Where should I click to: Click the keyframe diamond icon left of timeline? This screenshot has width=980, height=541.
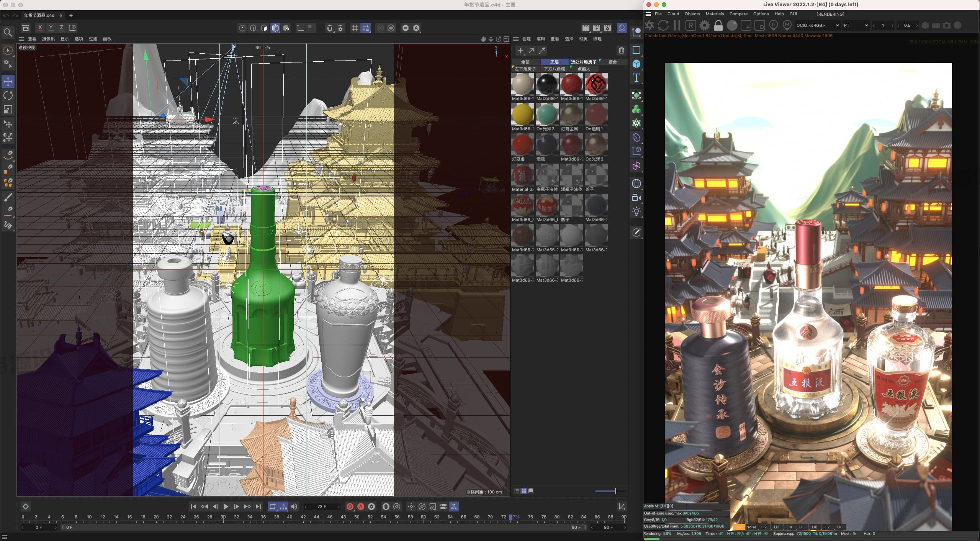tap(26, 507)
